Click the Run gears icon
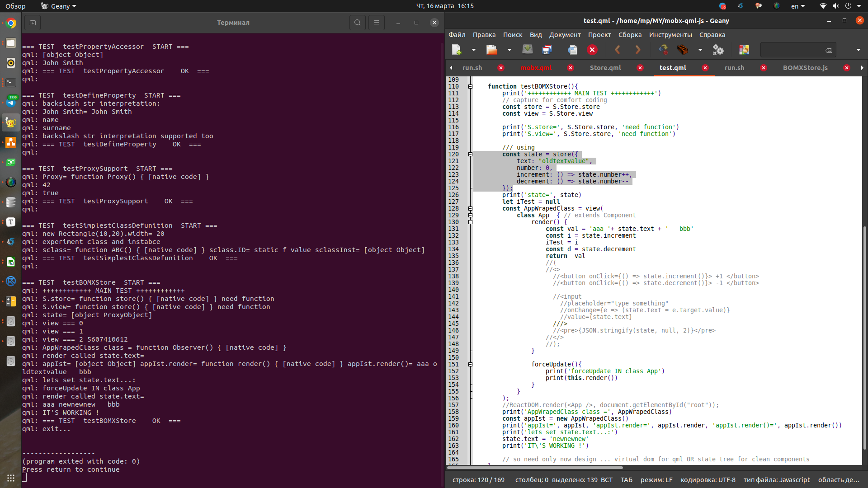This screenshot has width=868, height=488. (718, 50)
